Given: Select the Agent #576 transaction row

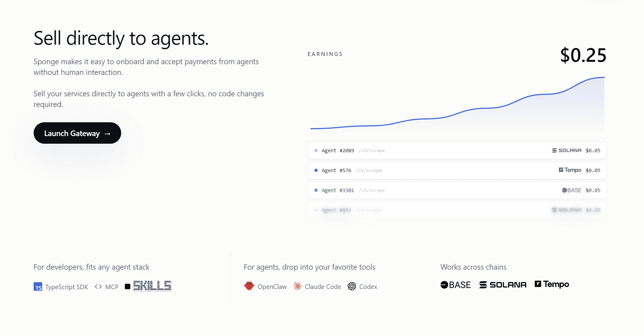Looking at the screenshot, I should point(457,170).
